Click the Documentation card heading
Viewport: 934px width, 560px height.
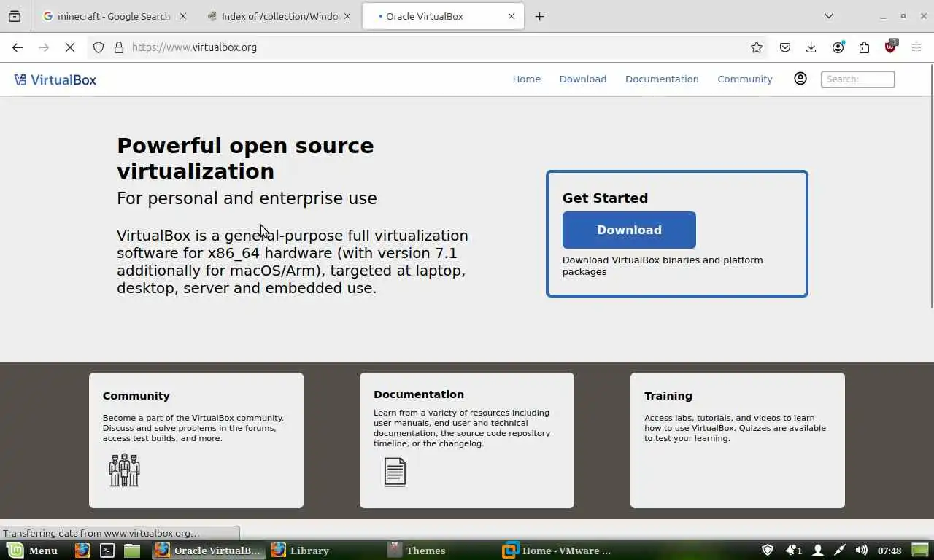(418, 394)
